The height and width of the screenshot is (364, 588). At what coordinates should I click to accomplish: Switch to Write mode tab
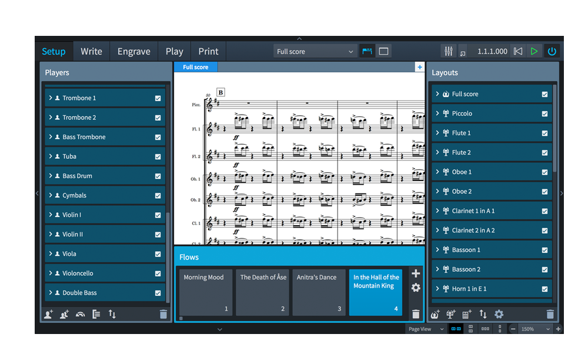[x=91, y=51]
